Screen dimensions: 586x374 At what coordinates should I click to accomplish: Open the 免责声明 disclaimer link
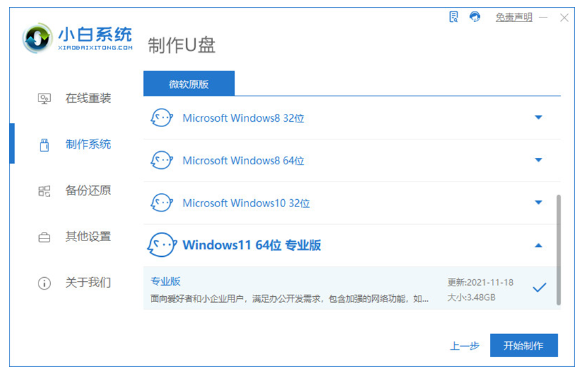514,17
